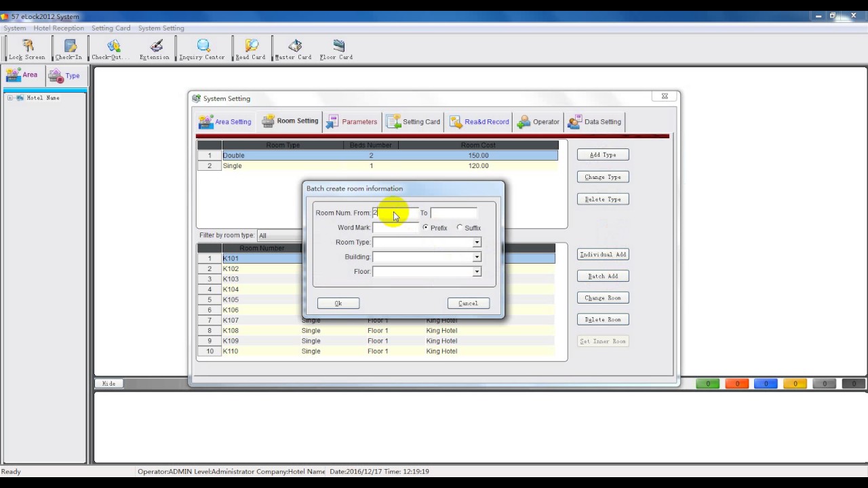Select the Double room type row

(378, 156)
